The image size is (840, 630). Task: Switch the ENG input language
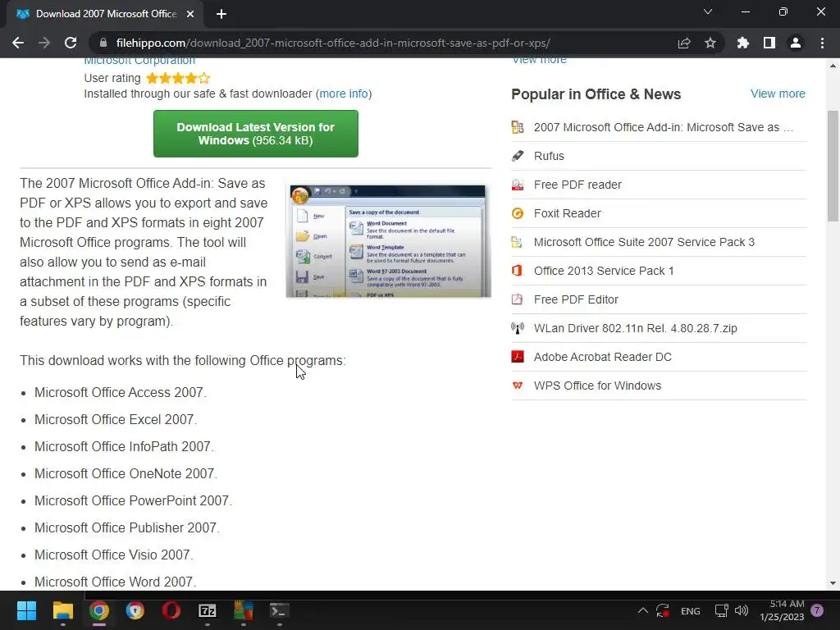click(690, 610)
